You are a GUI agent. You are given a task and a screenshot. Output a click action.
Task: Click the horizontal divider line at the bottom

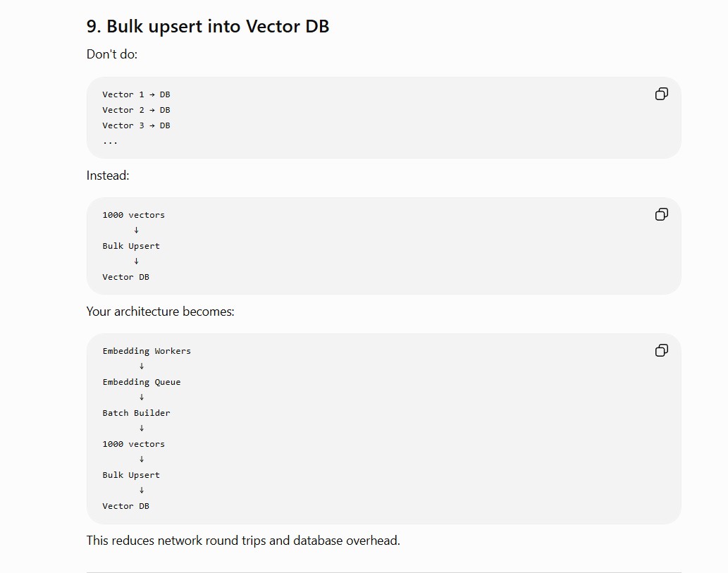point(384,572)
